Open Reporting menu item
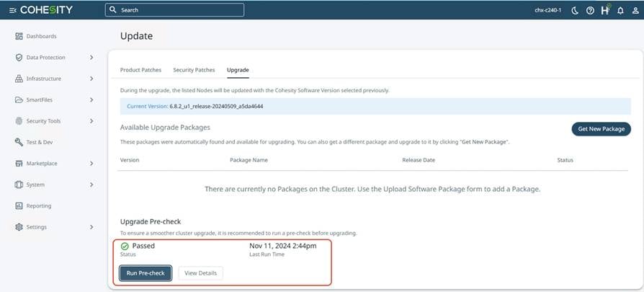Screen dimensions: 644x292 pyautogui.click(x=39, y=205)
